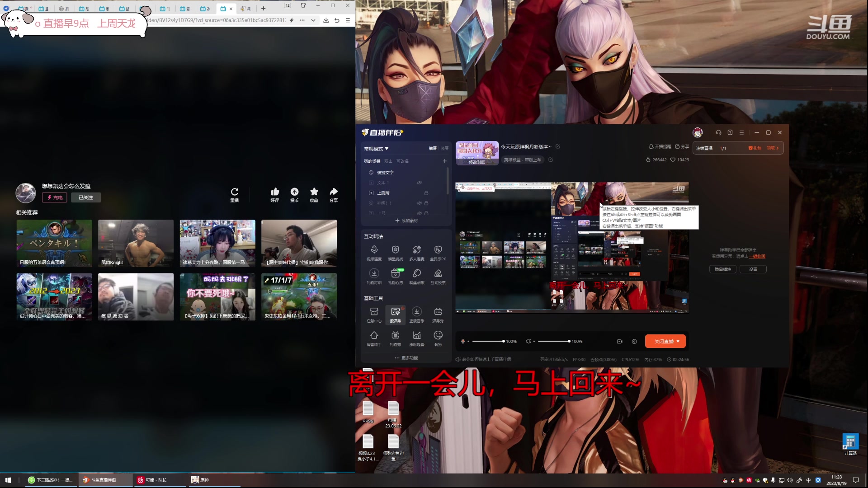Viewport: 868px width, 488px height.
Task: Open 互动投票 interactive voting
Action: 438,277
